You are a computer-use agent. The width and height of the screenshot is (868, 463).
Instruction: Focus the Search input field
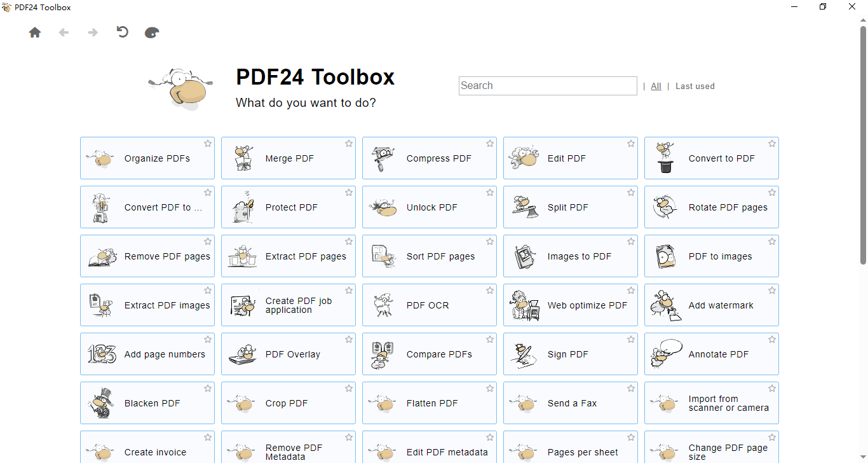coord(548,86)
